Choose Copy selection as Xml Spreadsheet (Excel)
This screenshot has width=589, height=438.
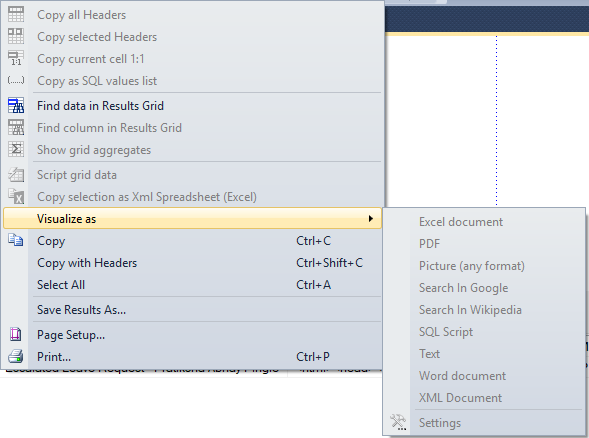coord(193,196)
